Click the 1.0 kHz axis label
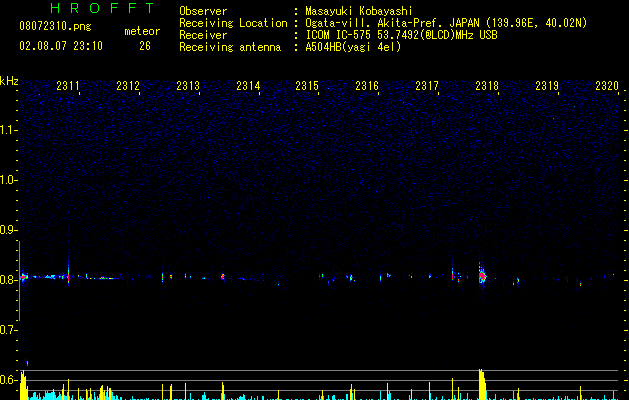This screenshot has height=400, width=629. point(8,180)
